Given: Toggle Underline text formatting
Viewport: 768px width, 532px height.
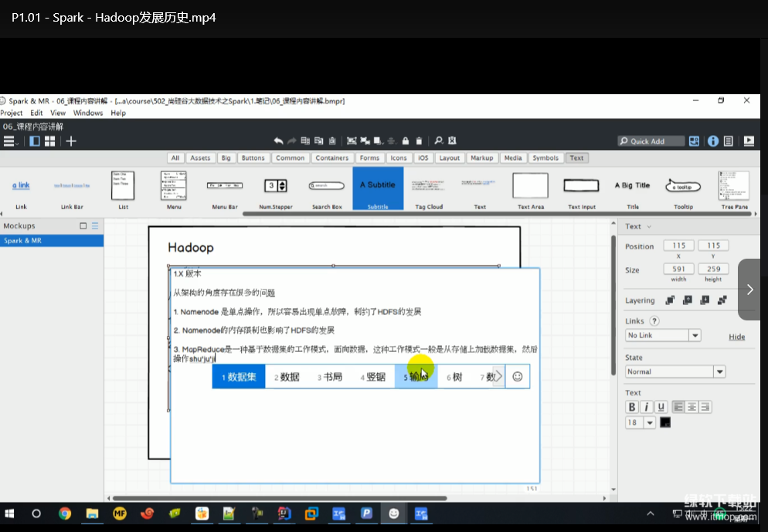Looking at the screenshot, I should pos(661,407).
